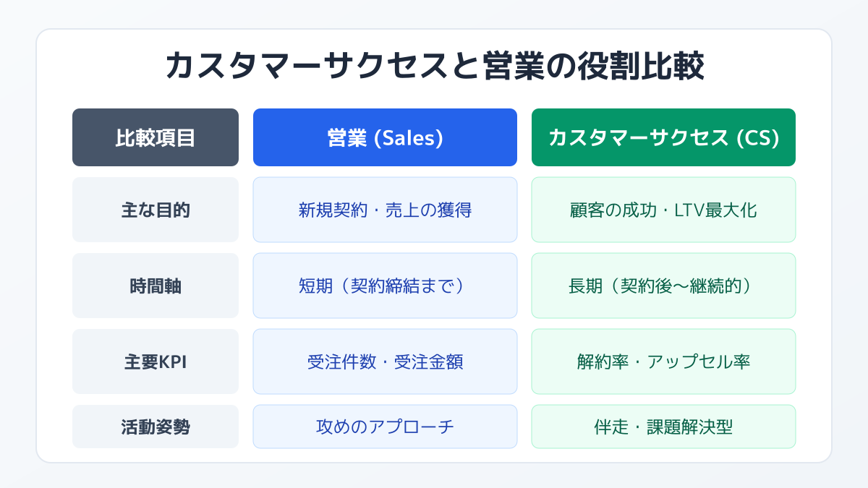This screenshot has width=868, height=488.
Task: Click the 長期（契約後〜継続的） cell
Action: pos(663,286)
